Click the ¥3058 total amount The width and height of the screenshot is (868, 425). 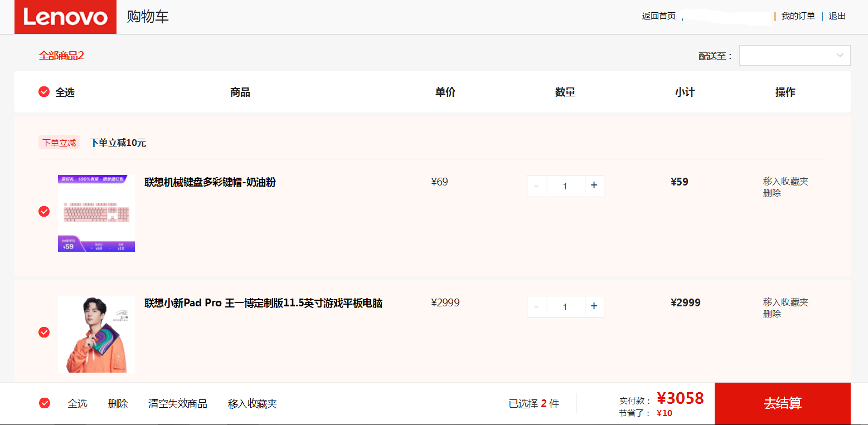click(680, 398)
